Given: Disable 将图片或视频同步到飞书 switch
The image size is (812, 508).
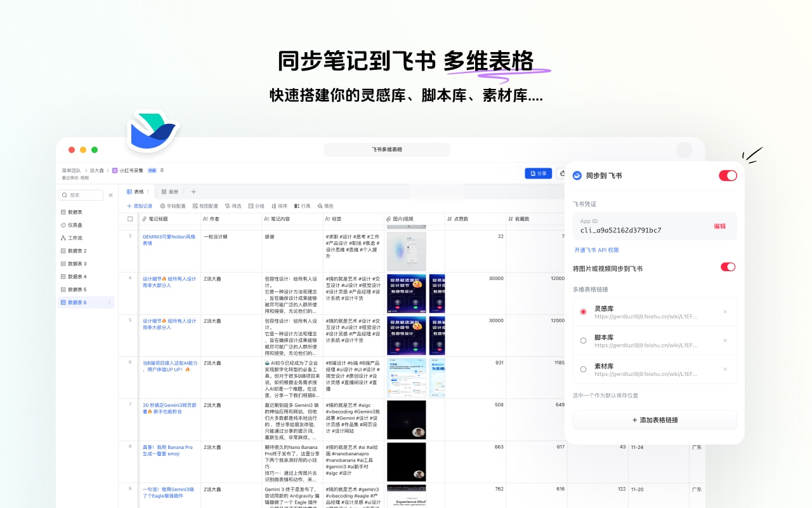Looking at the screenshot, I should (728, 267).
